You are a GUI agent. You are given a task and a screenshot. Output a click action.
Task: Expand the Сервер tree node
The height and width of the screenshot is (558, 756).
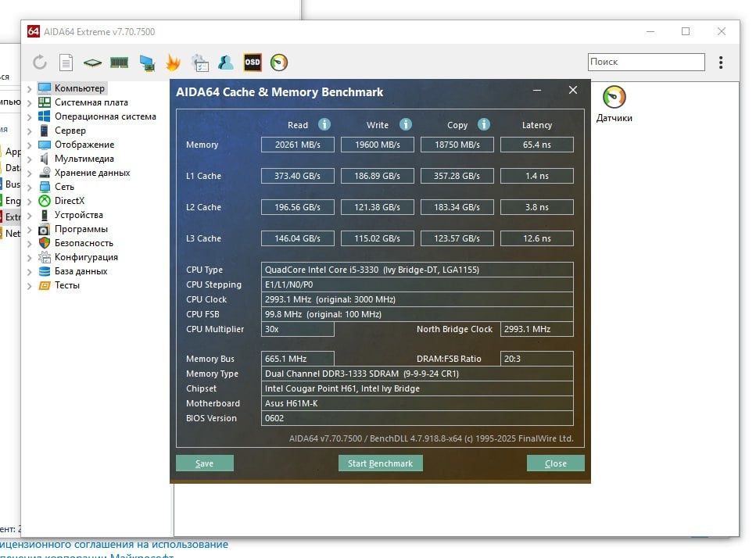coord(30,131)
